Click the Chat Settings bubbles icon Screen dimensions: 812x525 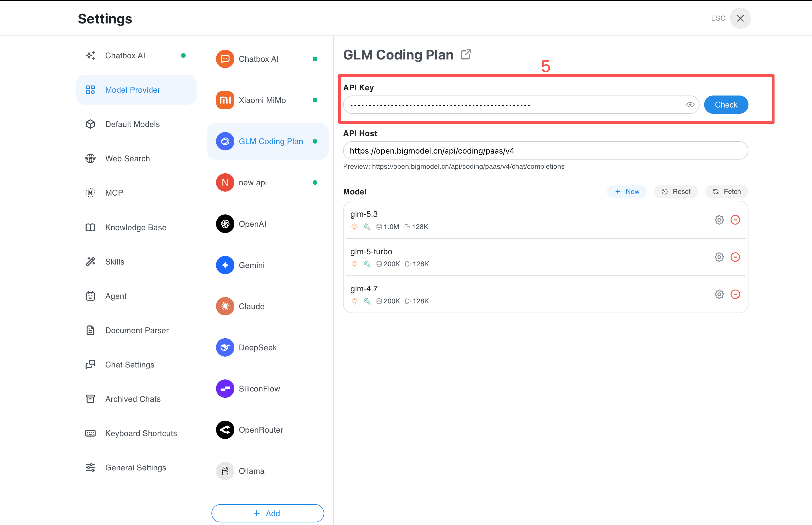(90, 364)
